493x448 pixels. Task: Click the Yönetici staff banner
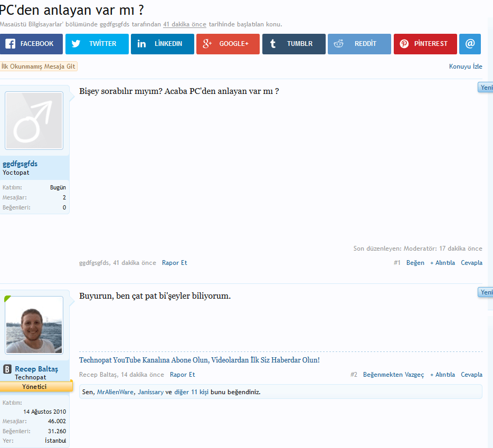[36, 386]
